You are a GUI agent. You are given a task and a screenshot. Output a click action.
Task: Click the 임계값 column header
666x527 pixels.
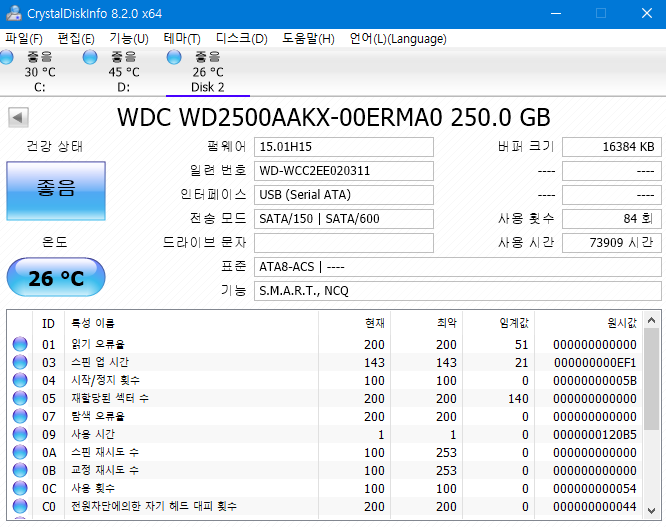tap(498, 324)
